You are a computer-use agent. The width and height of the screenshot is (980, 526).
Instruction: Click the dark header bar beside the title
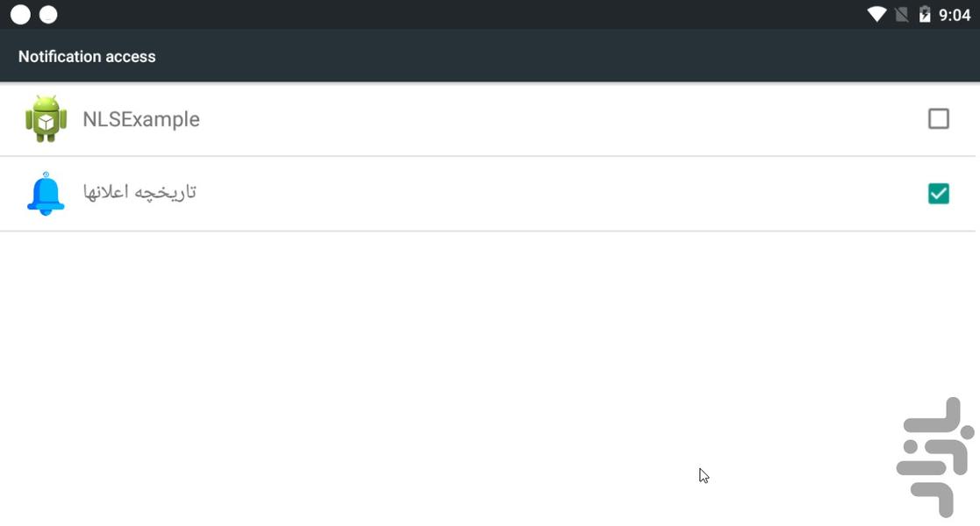point(526,56)
